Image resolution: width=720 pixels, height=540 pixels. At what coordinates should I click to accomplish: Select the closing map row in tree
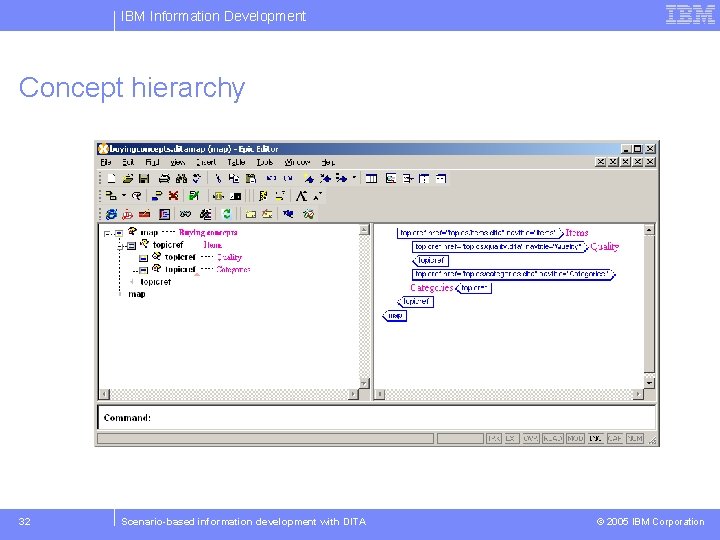click(x=137, y=294)
